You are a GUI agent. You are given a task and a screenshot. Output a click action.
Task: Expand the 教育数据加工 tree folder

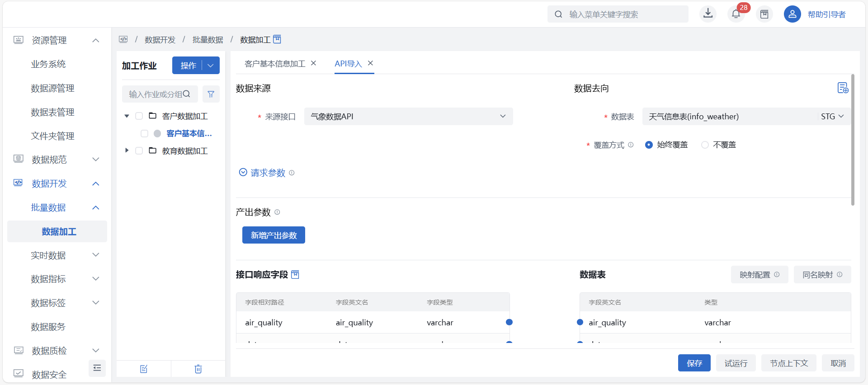[127, 150]
